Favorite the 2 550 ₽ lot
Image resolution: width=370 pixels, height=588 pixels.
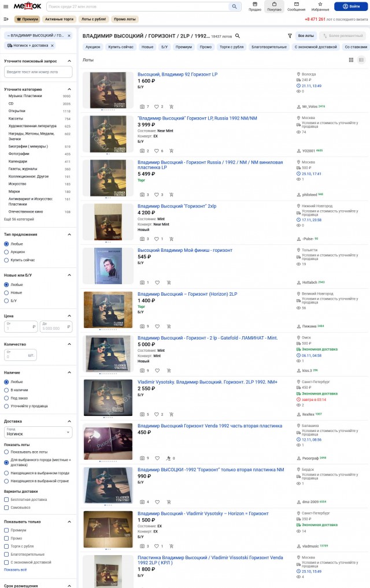(157, 414)
